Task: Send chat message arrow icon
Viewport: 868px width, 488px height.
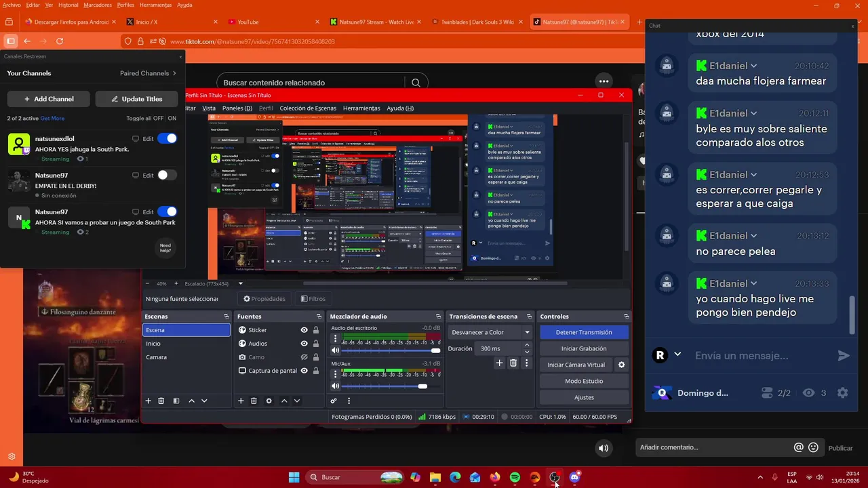Action: 844,356
